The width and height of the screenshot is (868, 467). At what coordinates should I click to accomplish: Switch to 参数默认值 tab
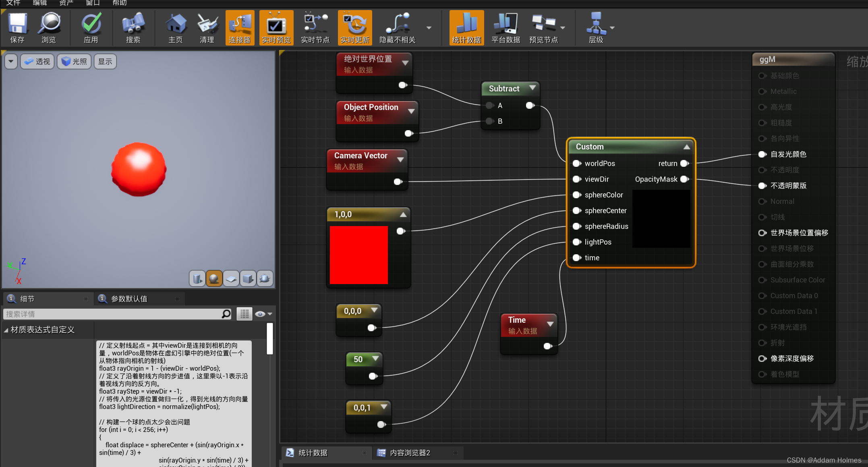point(129,299)
